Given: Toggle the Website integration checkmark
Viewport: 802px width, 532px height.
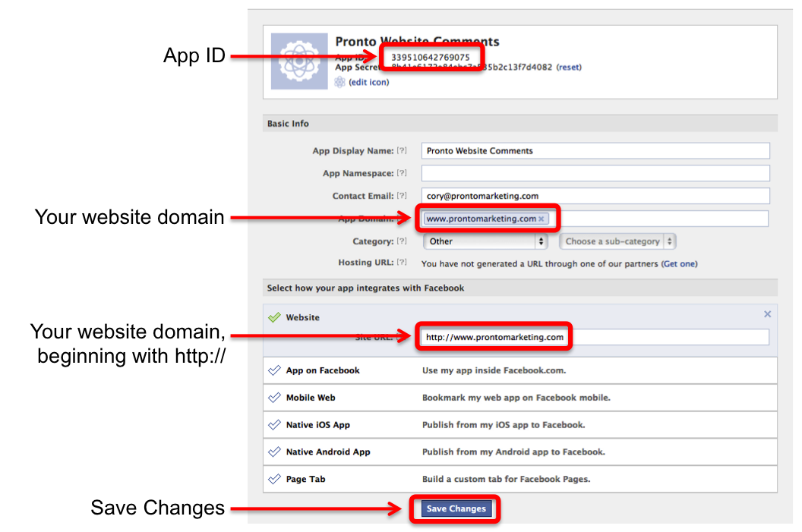Looking at the screenshot, I should pyautogui.click(x=275, y=317).
